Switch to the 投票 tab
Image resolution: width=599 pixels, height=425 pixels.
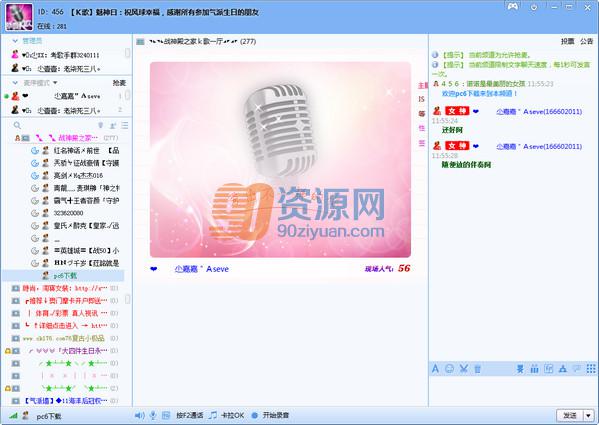567,41
